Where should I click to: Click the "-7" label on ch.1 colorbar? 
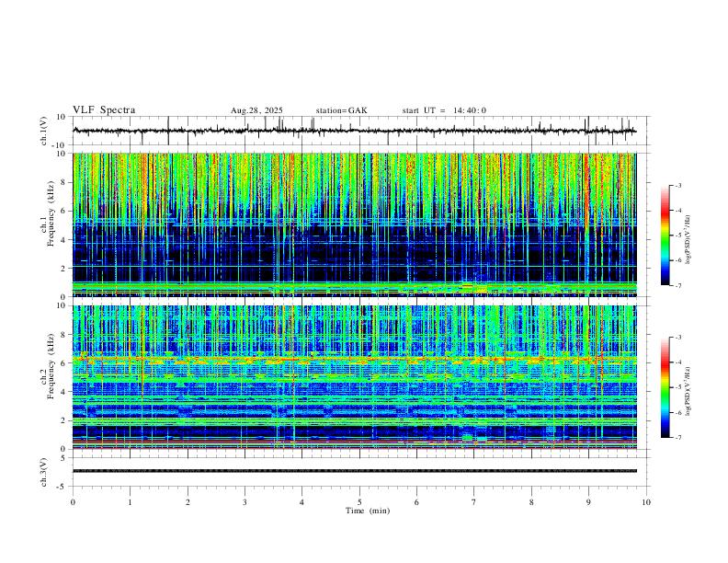678,285
